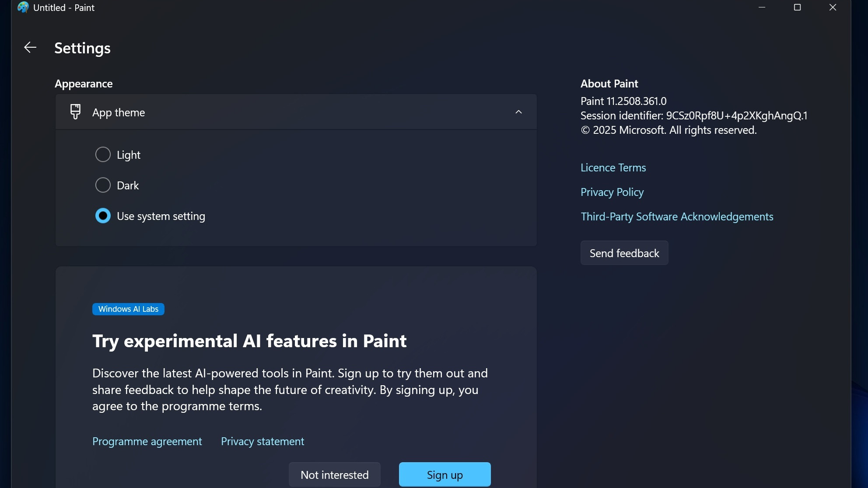
Task: Open the Licence Terms link
Action: tap(613, 167)
